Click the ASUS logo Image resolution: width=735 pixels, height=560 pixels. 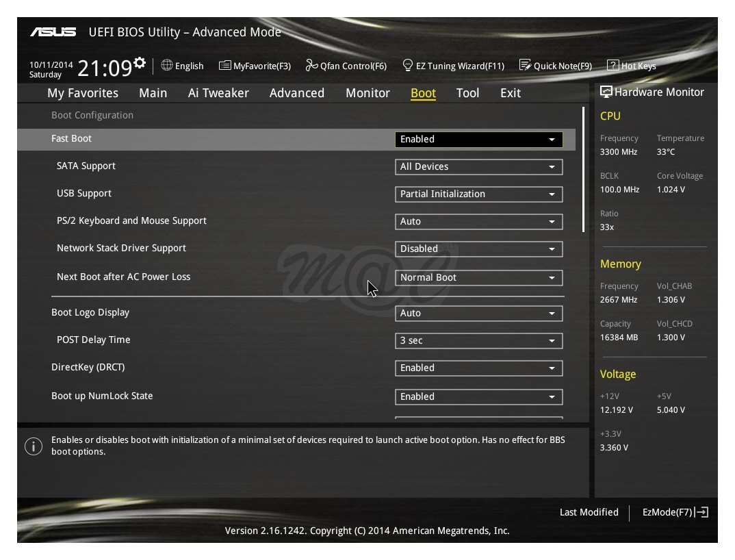(x=53, y=32)
